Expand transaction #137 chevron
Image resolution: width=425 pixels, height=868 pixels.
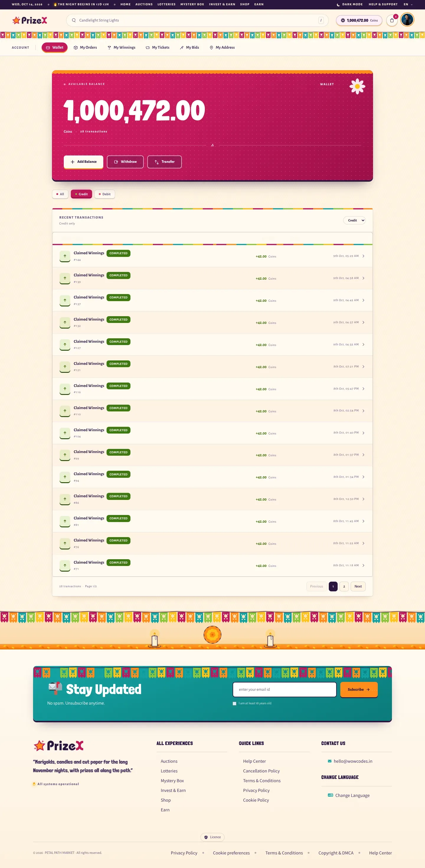363,300
